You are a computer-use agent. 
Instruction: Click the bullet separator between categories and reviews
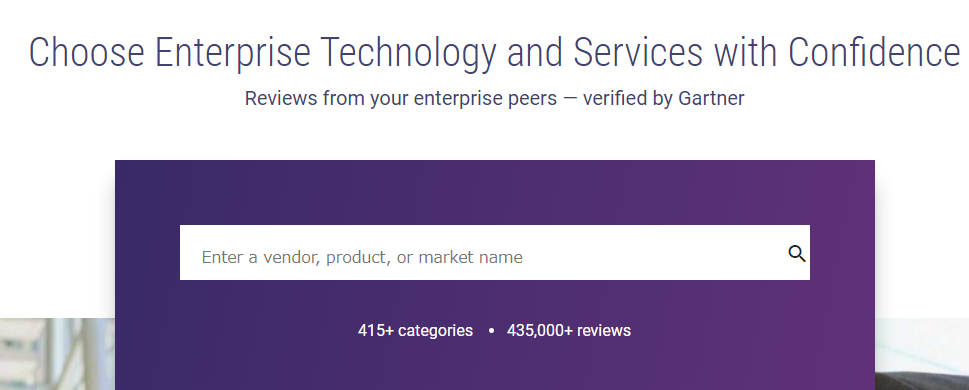pyautogui.click(x=491, y=331)
